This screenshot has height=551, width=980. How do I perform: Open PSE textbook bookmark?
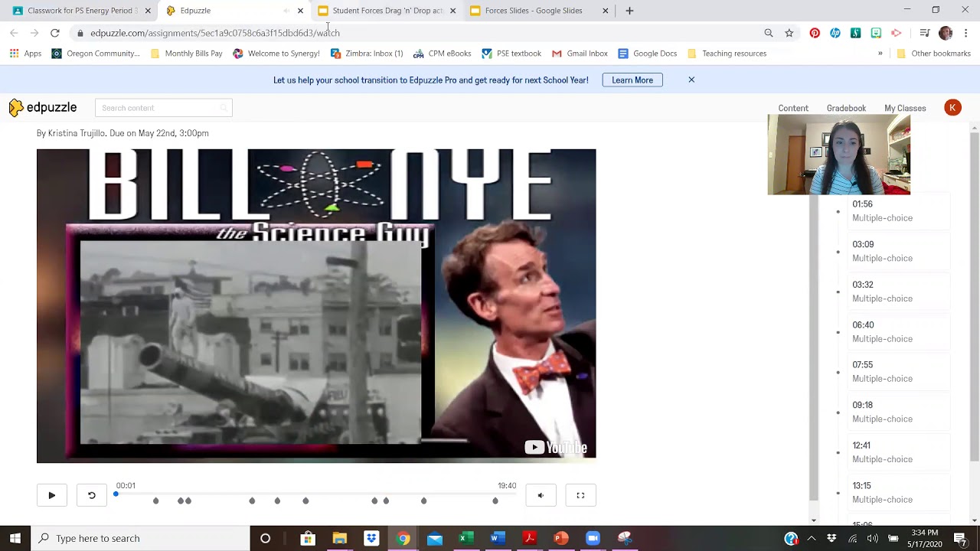511,54
